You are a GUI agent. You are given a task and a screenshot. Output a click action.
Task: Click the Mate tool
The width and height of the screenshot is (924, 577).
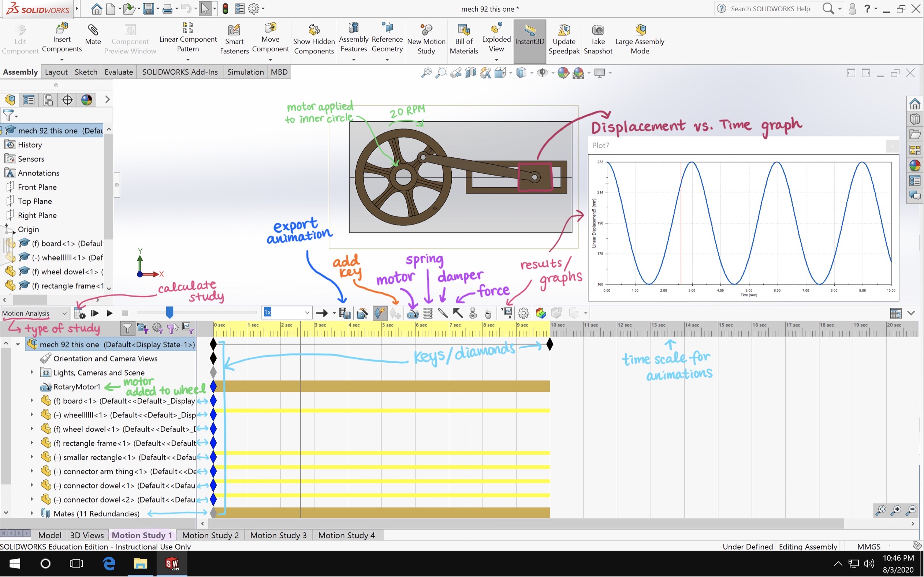click(x=93, y=35)
